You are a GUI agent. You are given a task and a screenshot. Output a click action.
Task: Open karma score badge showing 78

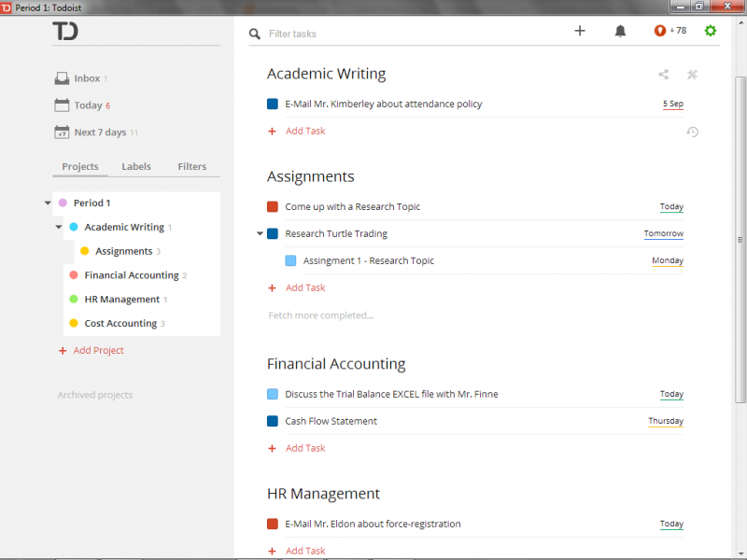coord(670,31)
